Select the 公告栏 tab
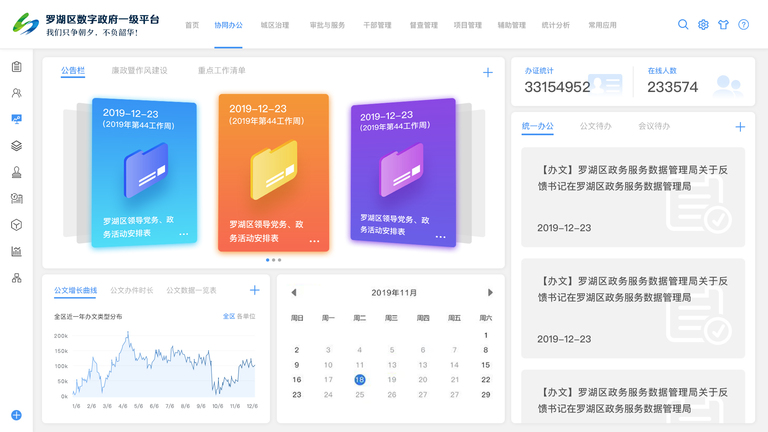This screenshot has height=432, width=768. coord(73,71)
